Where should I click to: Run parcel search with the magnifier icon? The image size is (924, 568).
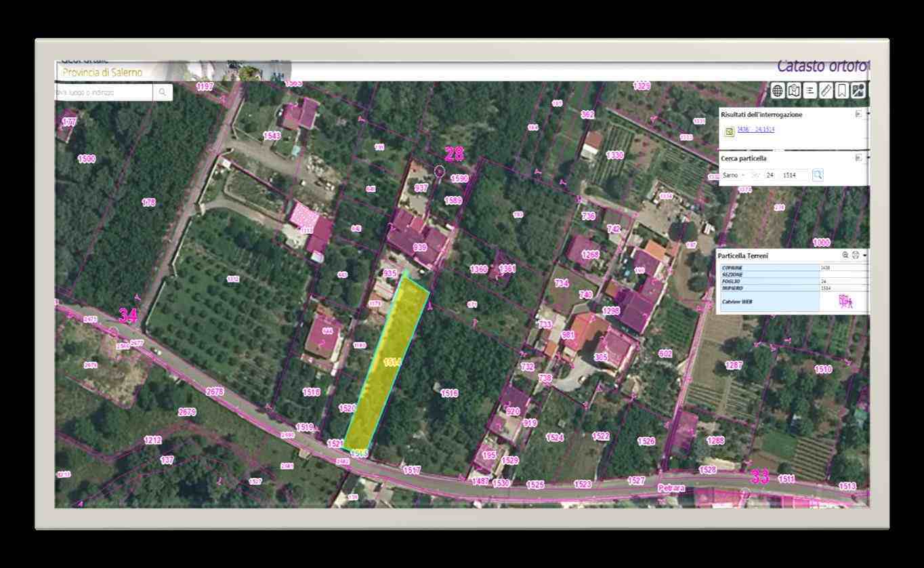click(x=818, y=175)
